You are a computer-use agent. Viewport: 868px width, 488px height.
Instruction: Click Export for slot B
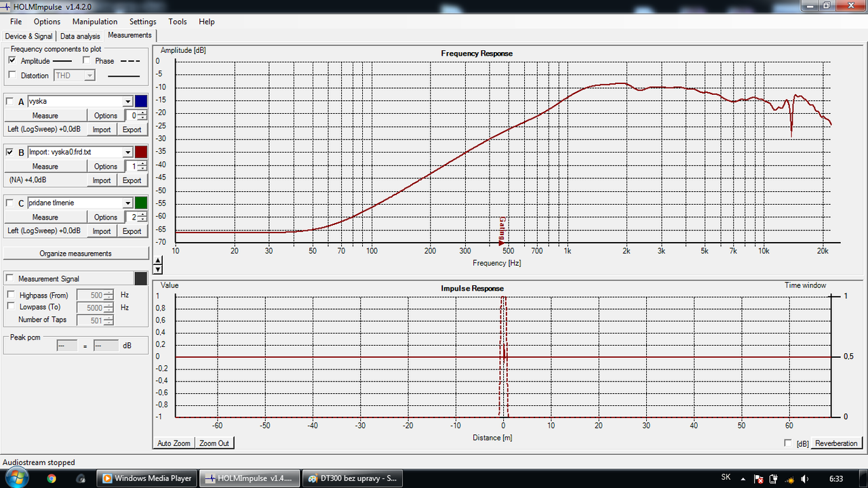click(132, 180)
